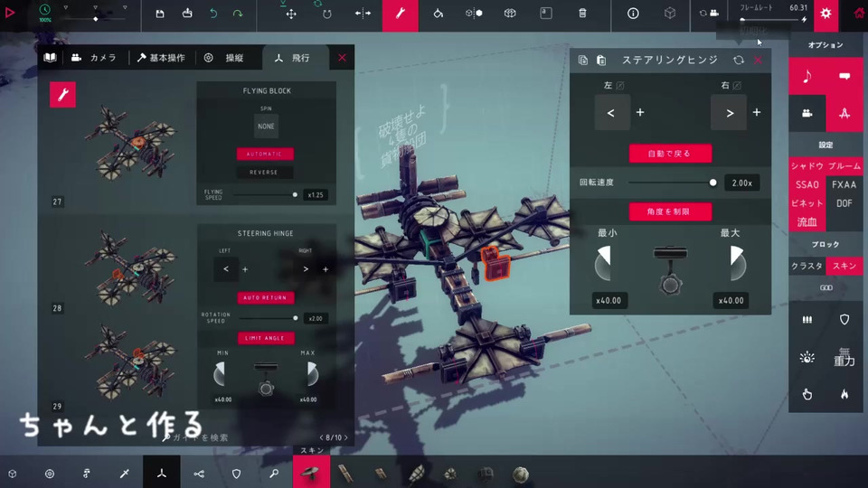
Task: Click the 最大 angle dial
Action: (x=738, y=263)
